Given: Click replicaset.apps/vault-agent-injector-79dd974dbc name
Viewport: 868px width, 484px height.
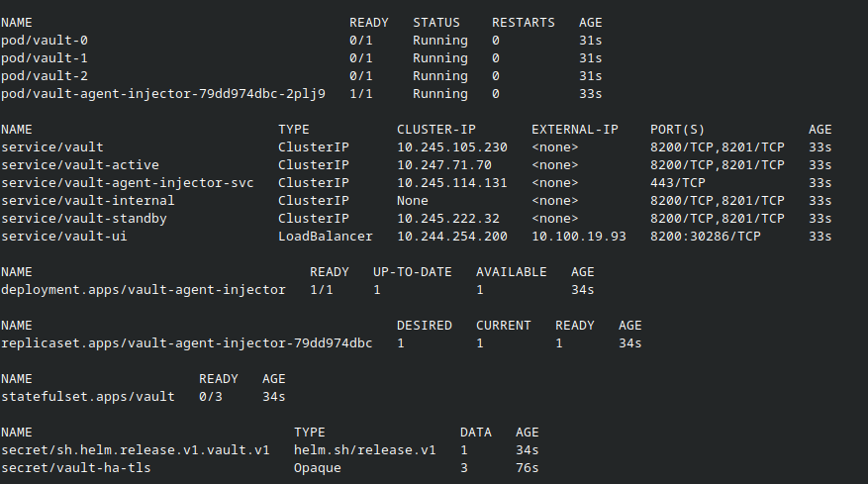Looking at the screenshot, I should click(x=187, y=343).
